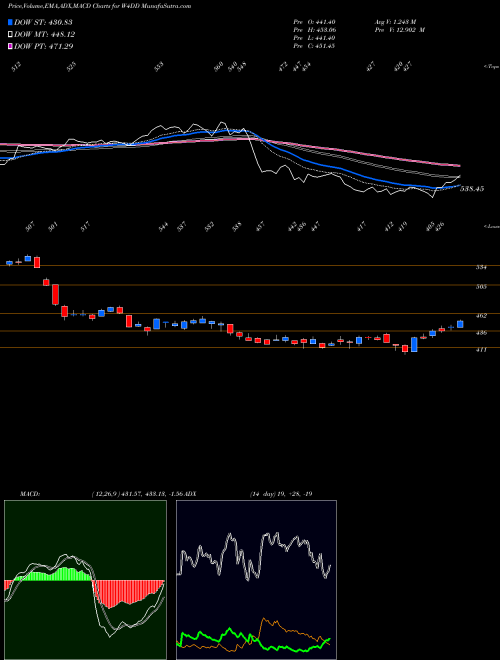500x660 pixels.
Task: Click the blue DOW ST legend square
Action: 10,22
